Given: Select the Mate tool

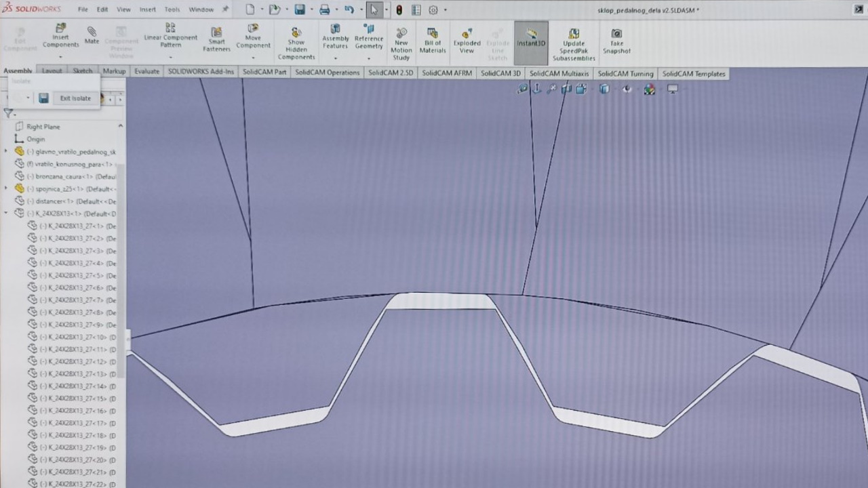Looking at the screenshot, I should [92, 36].
